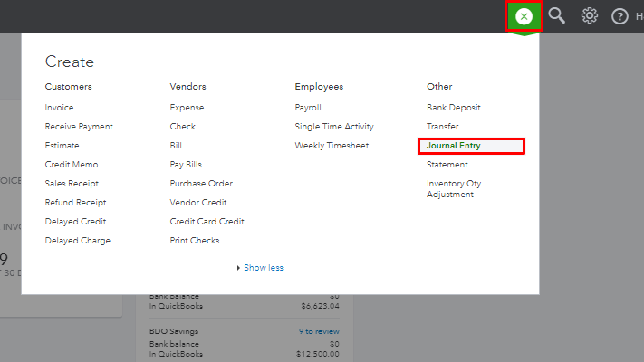Choose Credit Card Credit
This screenshot has height=362, width=644.
coord(207,222)
